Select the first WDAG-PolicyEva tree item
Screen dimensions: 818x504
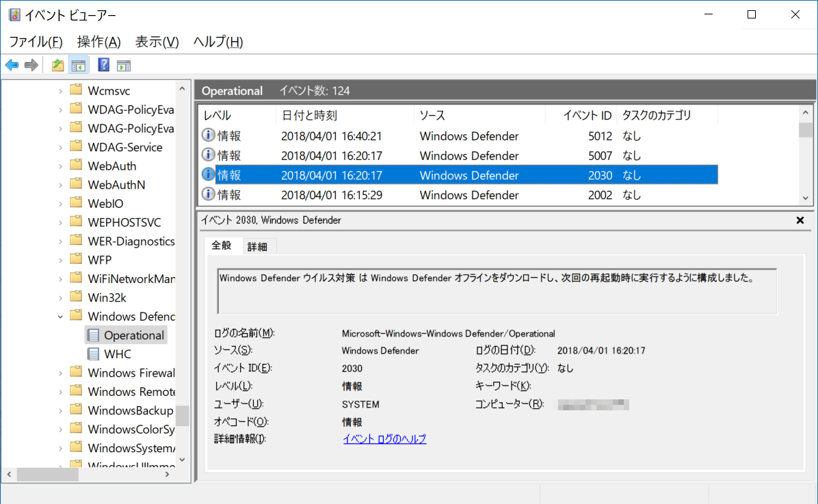tap(131, 109)
